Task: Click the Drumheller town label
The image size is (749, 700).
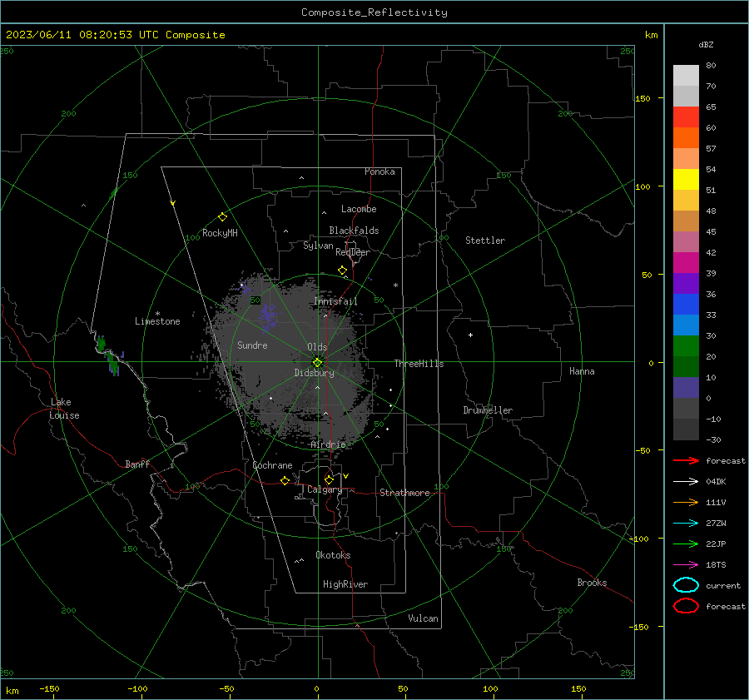Action: pos(488,410)
